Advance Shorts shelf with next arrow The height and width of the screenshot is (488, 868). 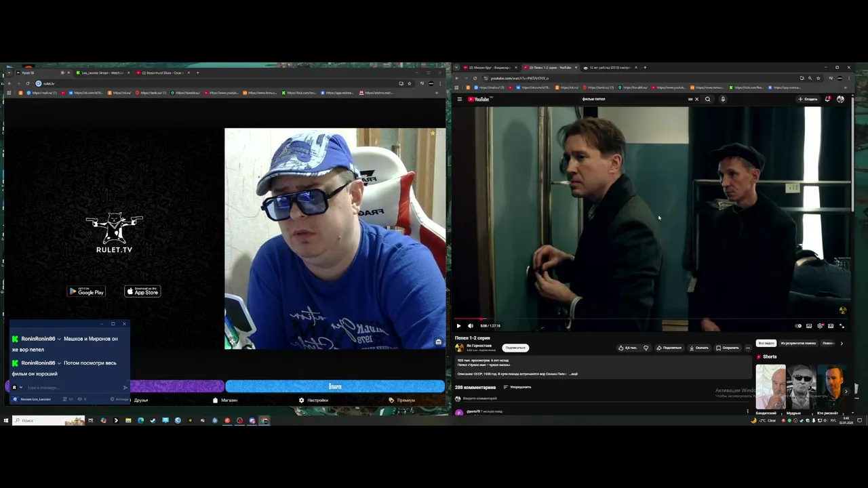coord(846,391)
